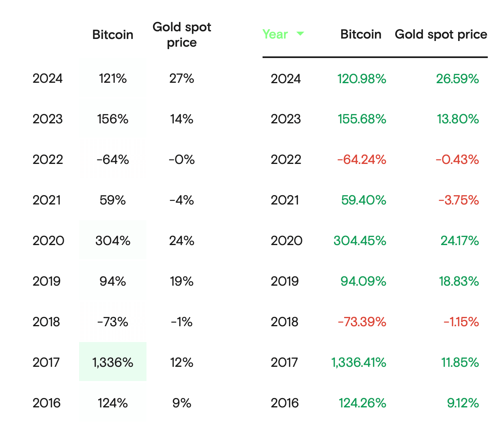Image resolution: width=504 pixels, height=422 pixels.
Task: Click the 2016 year label in left table
Action: point(47,403)
